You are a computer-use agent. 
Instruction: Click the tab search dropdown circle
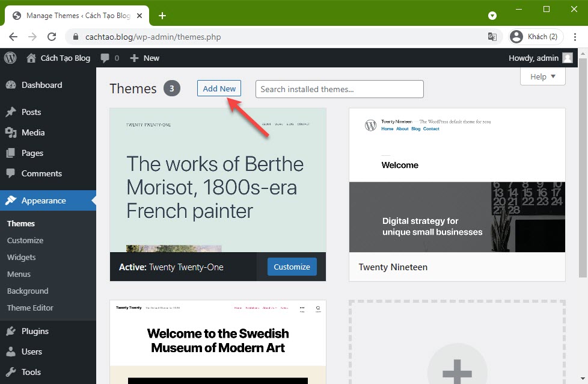[492, 16]
